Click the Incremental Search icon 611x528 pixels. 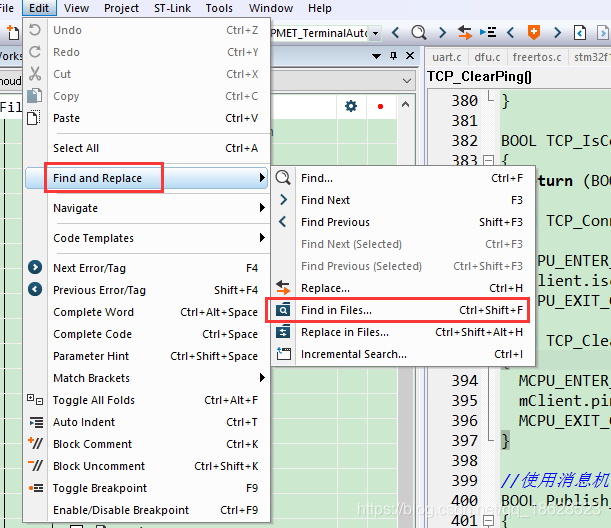pyautogui.click(x=284, y=353)
